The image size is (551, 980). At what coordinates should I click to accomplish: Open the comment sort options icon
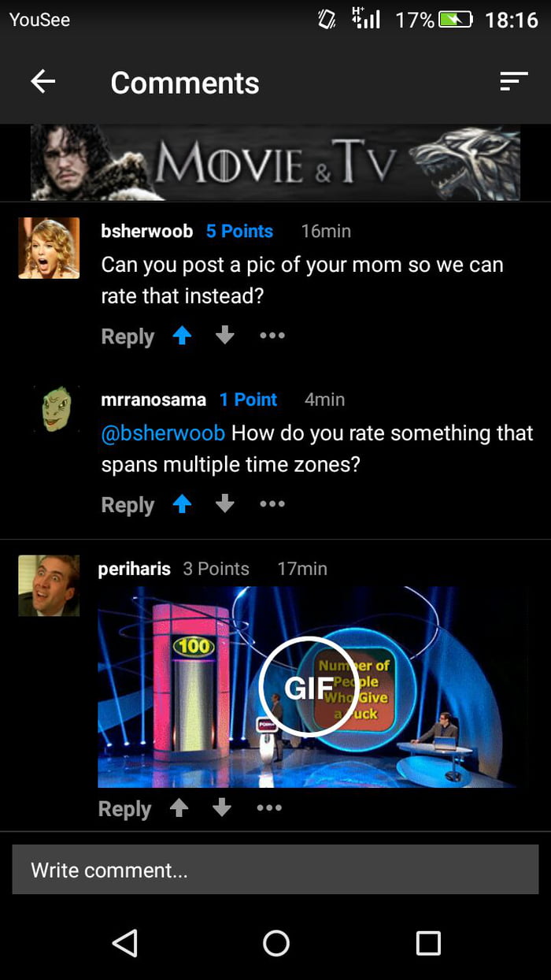(514, 82)
